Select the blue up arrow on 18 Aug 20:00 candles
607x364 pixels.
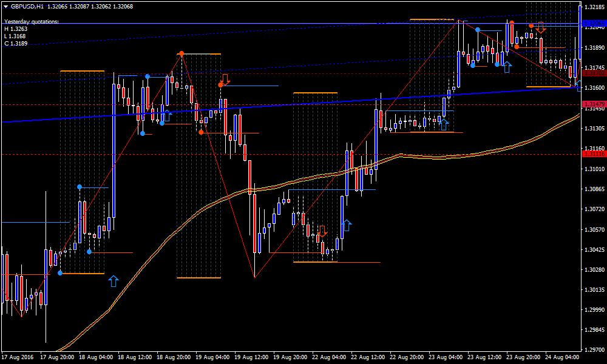pyautogui.click(x=167, y=115)
